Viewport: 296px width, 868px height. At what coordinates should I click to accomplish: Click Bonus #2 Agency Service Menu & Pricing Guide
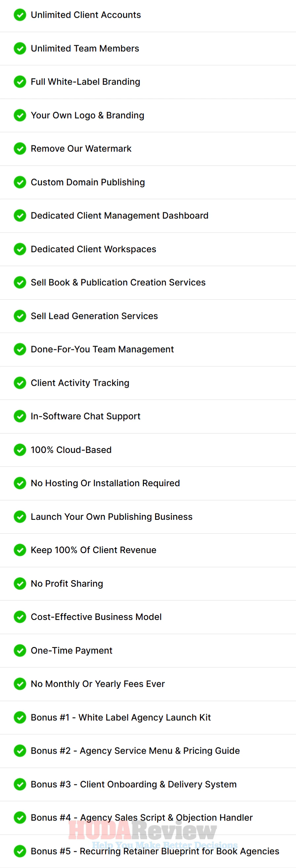[135, 751]
